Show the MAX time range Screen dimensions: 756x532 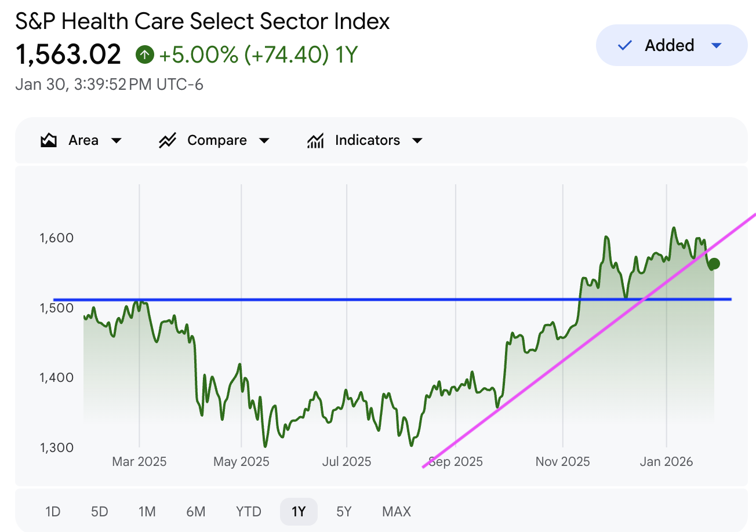tap(397, 512)
